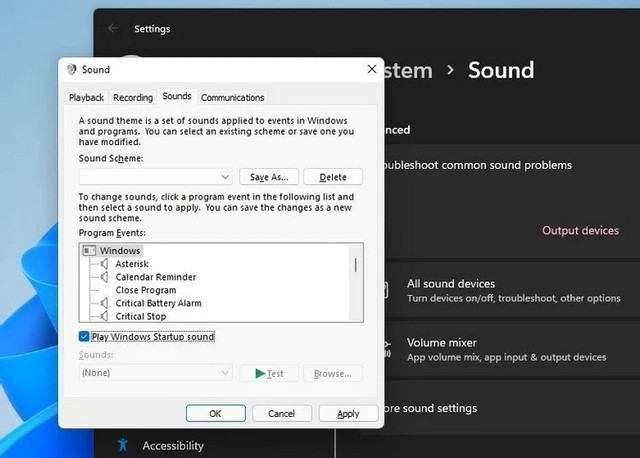640x458 pixels.
Task: Go to the Communications tab
Action: 232,98
